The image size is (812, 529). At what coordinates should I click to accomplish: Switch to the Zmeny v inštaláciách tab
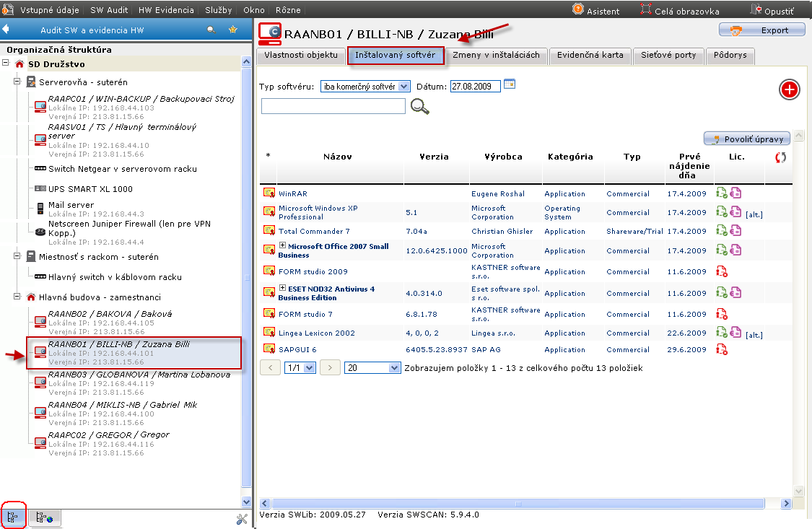[x=496, y=56]
